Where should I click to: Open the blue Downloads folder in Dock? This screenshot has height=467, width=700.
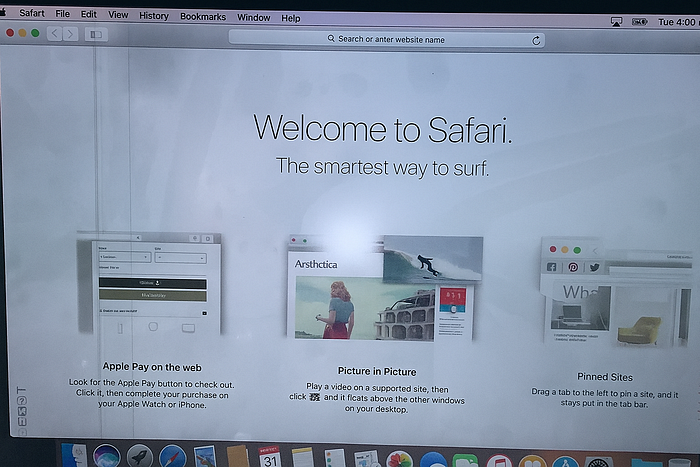point(646,463)
